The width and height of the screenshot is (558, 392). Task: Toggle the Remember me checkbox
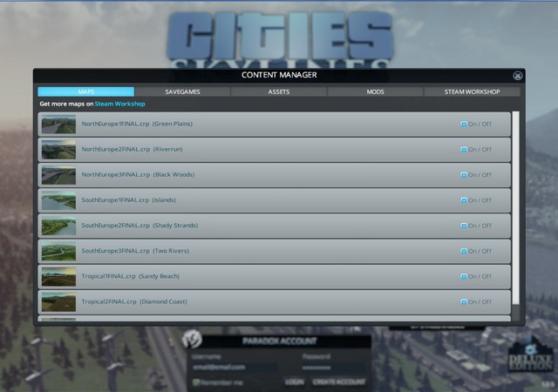196,382
